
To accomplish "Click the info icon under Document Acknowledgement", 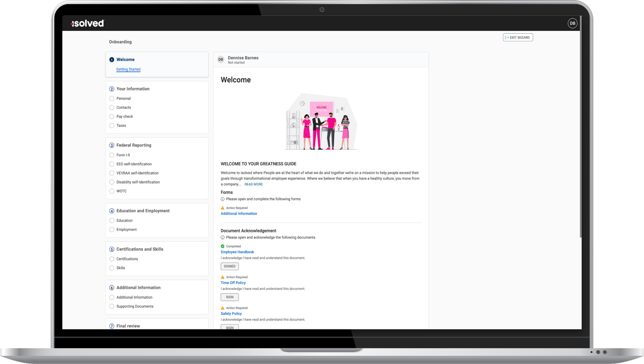I will 222,237.
